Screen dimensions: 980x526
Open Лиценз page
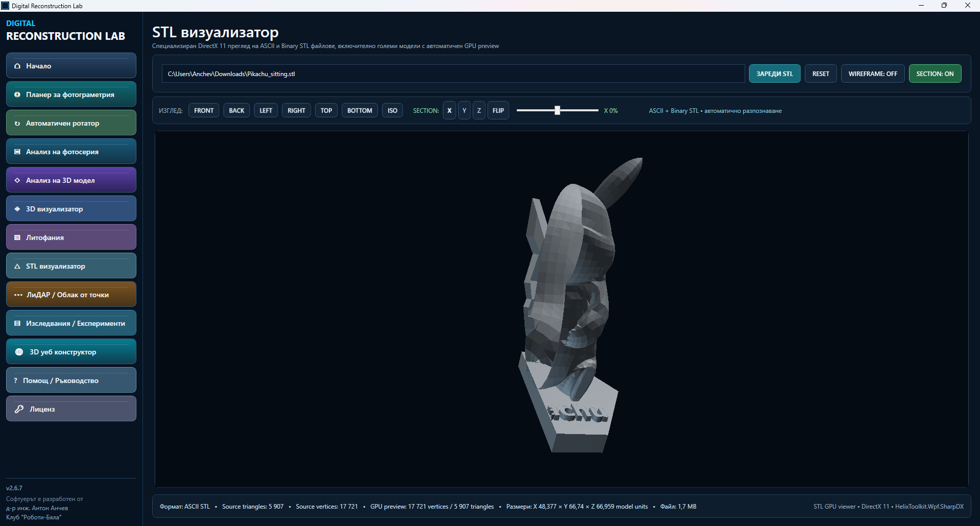71,409
